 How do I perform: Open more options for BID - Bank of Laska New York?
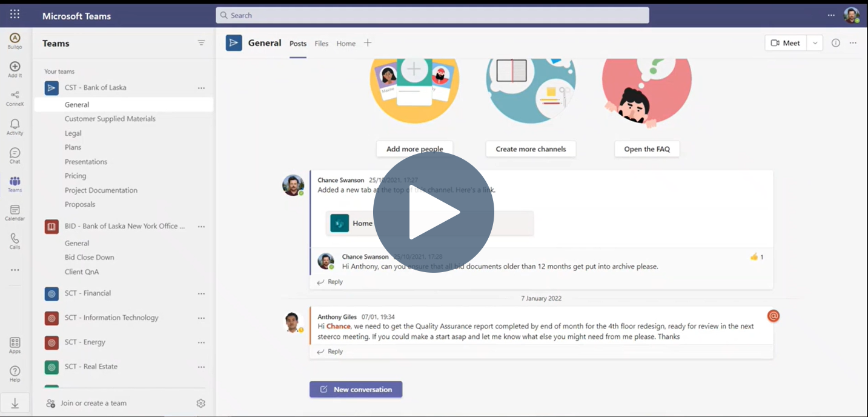(x=201, y=227)
